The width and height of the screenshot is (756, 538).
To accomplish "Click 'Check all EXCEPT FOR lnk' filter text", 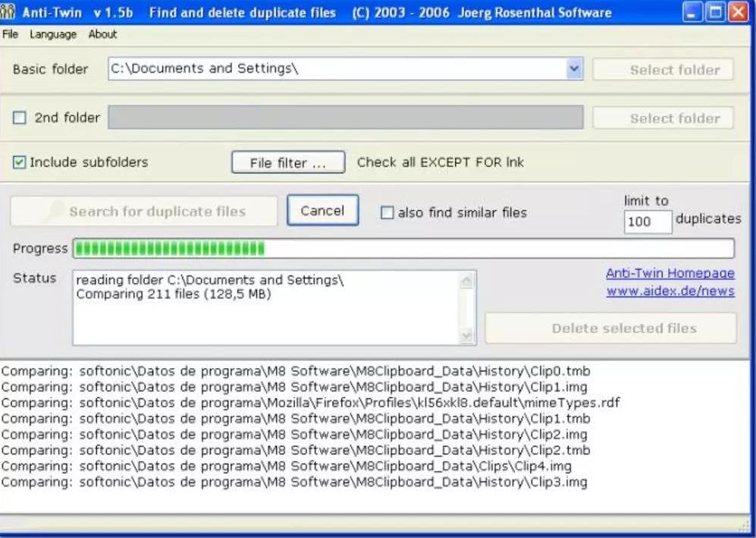I will 441,162.
